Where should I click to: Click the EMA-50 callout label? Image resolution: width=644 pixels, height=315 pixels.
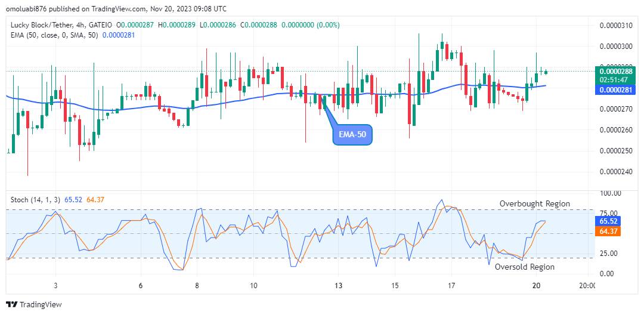[352, 135]
